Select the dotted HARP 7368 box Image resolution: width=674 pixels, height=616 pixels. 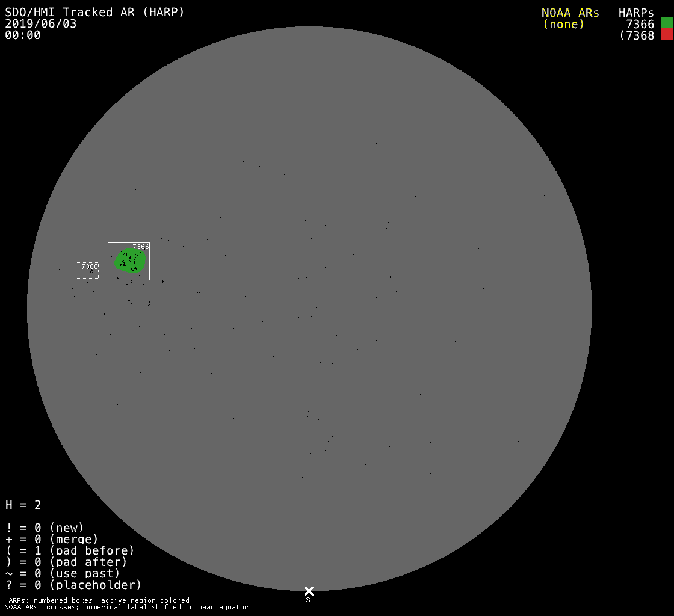87,270
